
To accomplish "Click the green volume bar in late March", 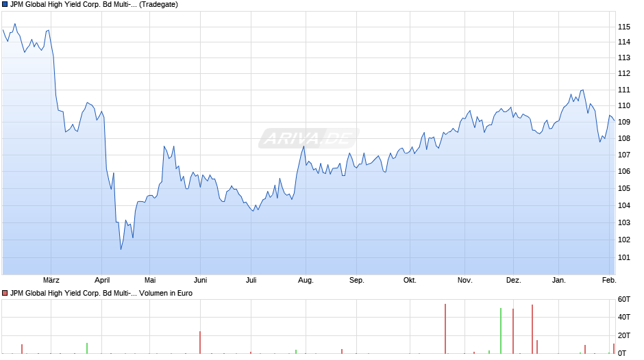I will pyautogui.click(x=87, y=348).
